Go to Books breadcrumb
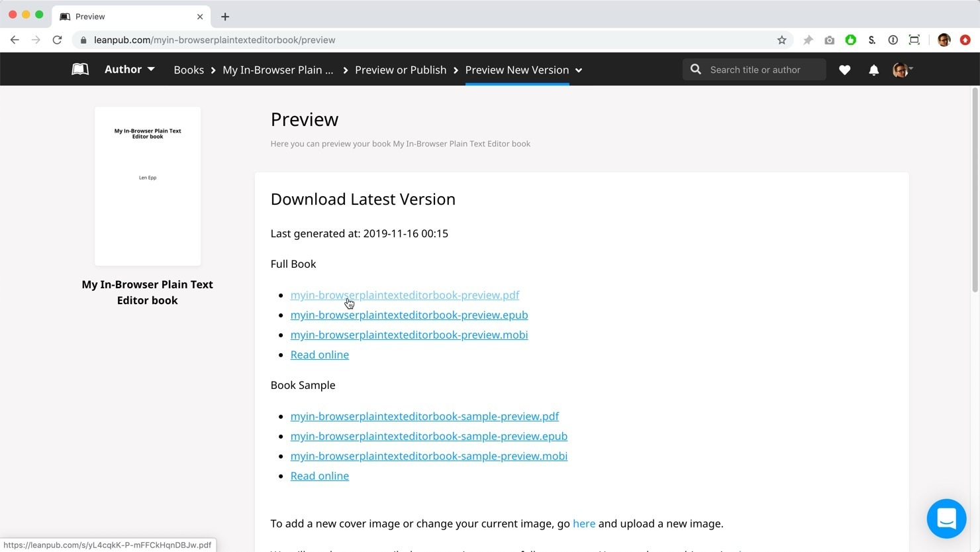980x552 pixels. tap(189, 70)
